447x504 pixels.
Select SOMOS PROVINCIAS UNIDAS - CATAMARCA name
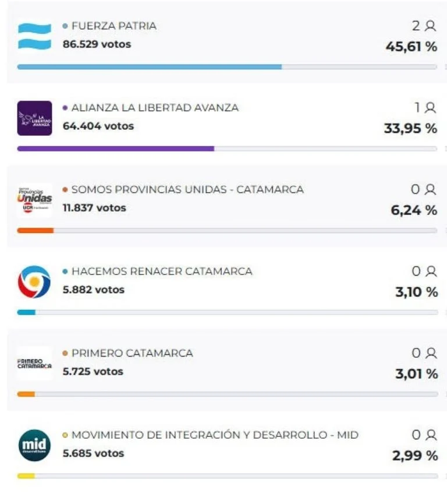click(x=187, y=189)
